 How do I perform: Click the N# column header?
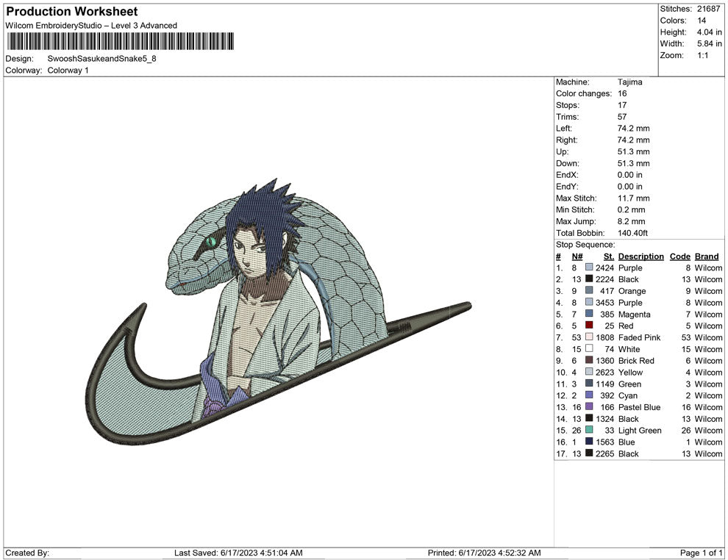pos(577,256)
